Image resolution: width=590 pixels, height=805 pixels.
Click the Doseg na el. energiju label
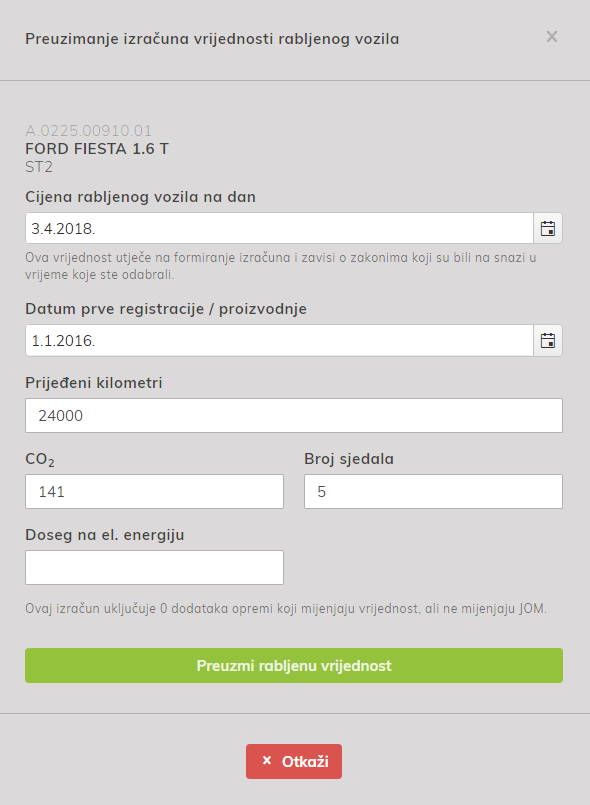105,535
